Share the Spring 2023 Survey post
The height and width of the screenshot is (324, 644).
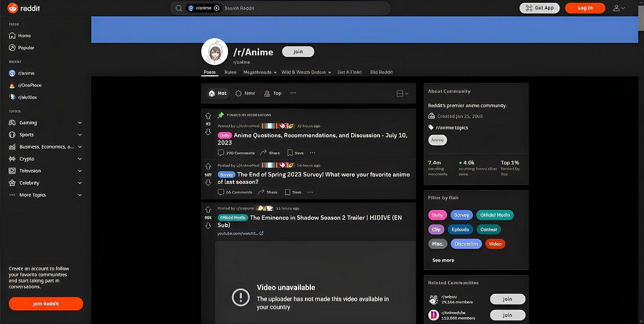tap(268, 192)
